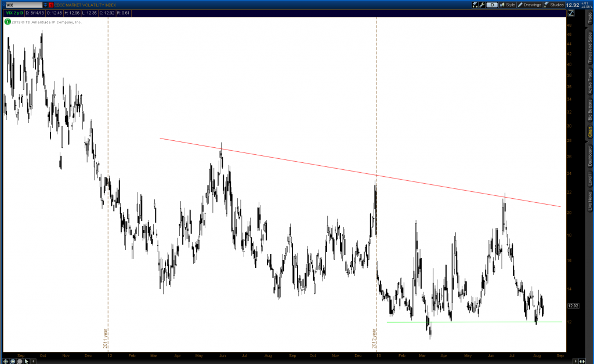The height and width of the screenshot is (364, 594).
Task: Select the Chart sidebar tab
Action: pos(590,132)
